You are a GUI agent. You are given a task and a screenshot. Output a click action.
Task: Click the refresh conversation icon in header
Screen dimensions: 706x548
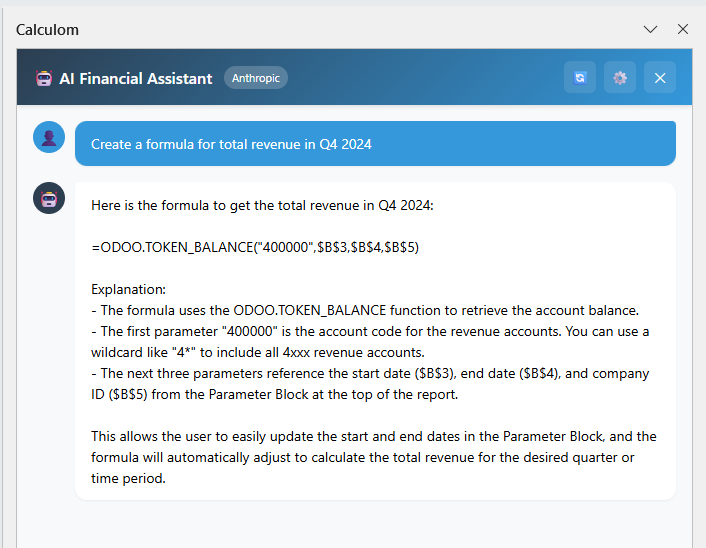pyautogui.click(x=580, y=78)
